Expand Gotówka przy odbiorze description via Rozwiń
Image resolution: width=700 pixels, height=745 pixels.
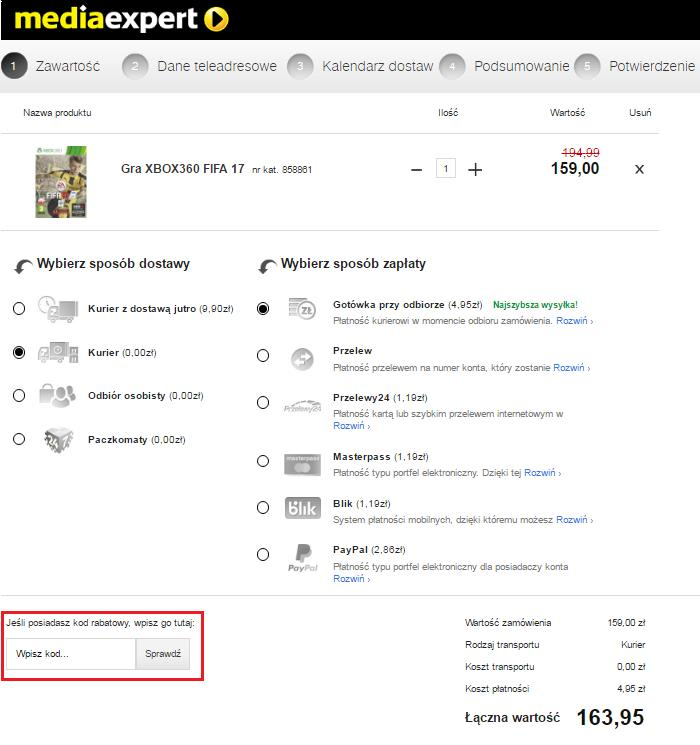click(575, 321)
